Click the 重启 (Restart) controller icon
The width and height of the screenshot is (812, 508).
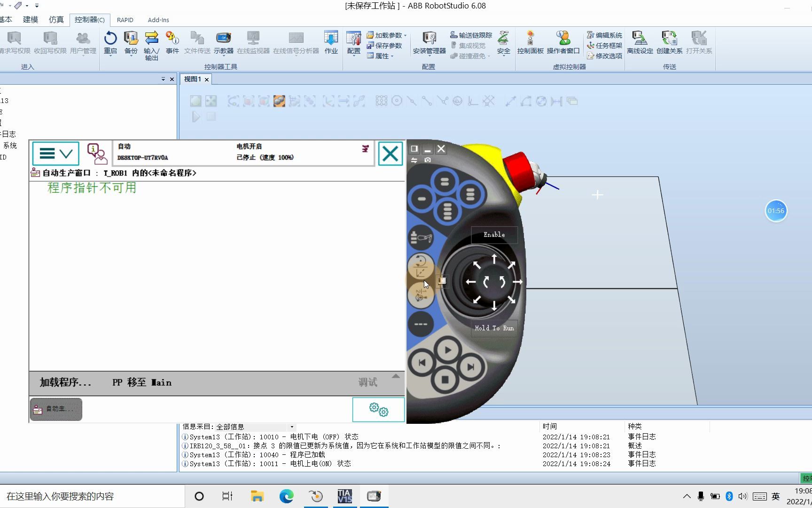[x=110, y=43]
